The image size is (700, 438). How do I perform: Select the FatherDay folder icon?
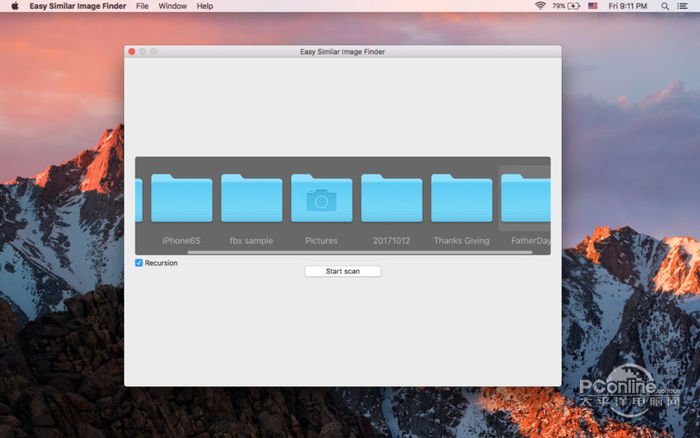[525, 198]
